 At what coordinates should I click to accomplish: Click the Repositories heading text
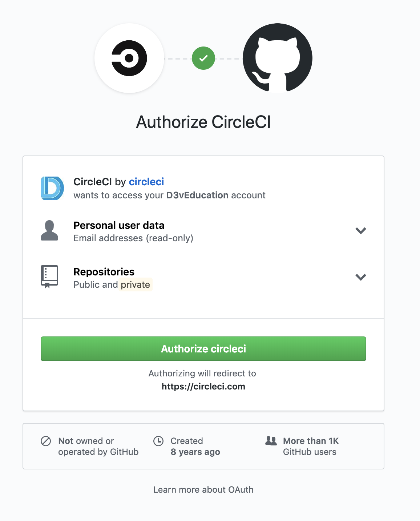(104, 272)
